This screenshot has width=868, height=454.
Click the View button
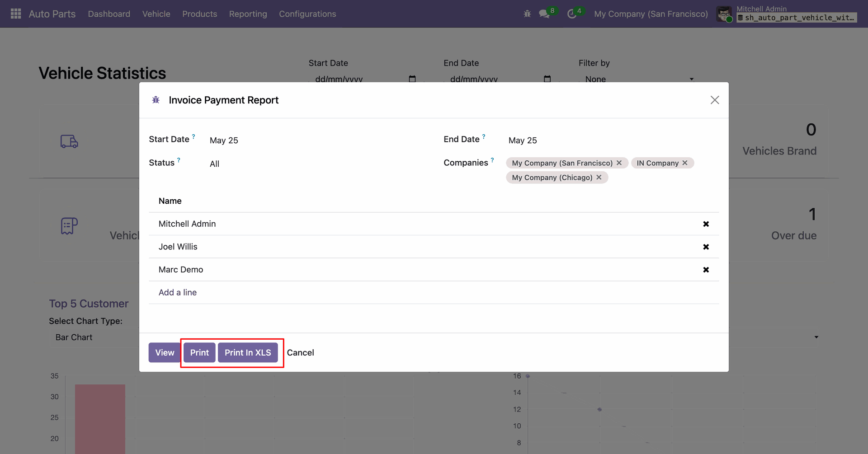[x=165, y=352]
